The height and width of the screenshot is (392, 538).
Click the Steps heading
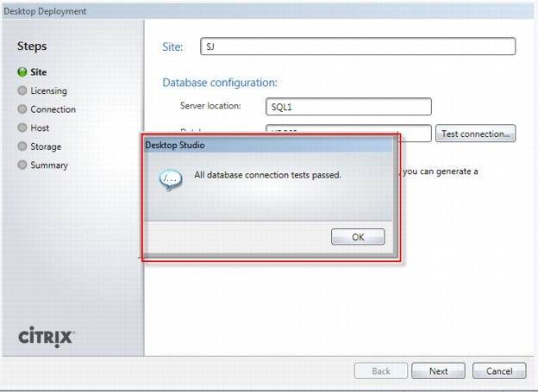point(32,47)
